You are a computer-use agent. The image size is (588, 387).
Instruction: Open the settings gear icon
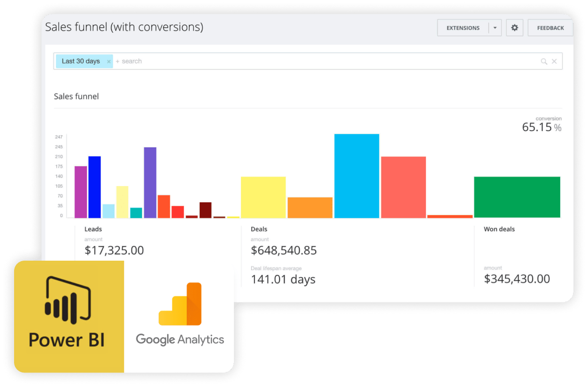(x=514, y=28)
